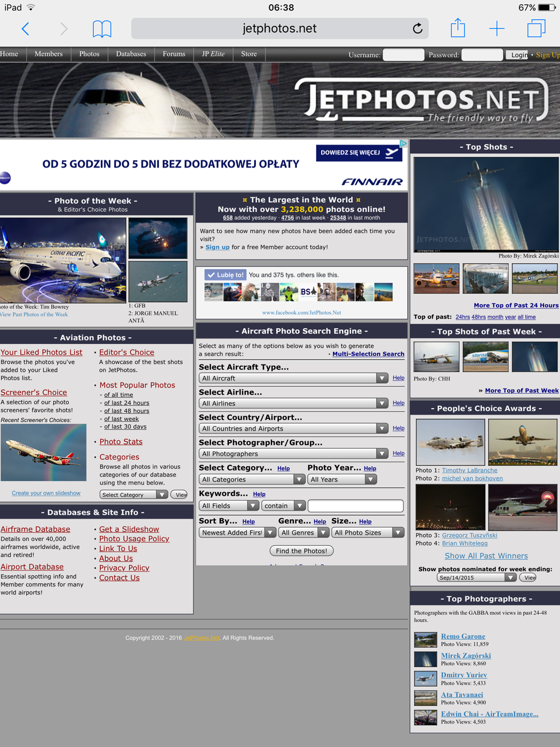The height and width of the screenshot is (747, 560).
Task: Open the Members menu item
Action: pyautogui.click(x=49, y=54)
